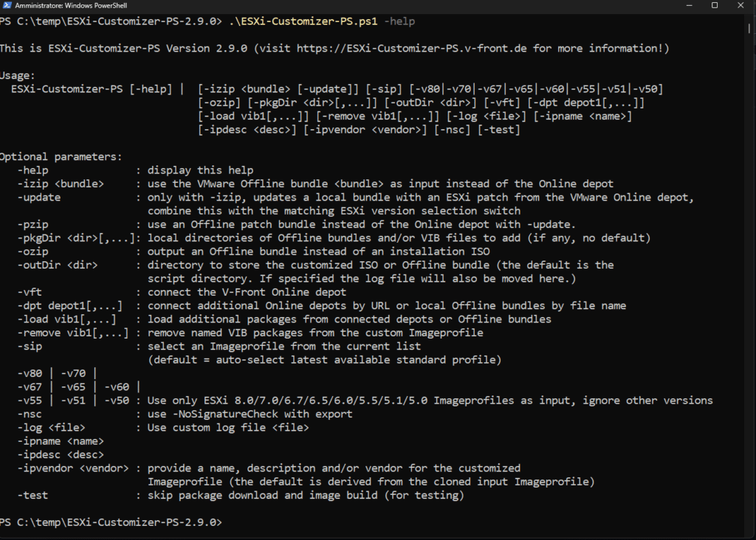Click the '-ipvendor <vendor>' parameter entry

click(73, 468)
